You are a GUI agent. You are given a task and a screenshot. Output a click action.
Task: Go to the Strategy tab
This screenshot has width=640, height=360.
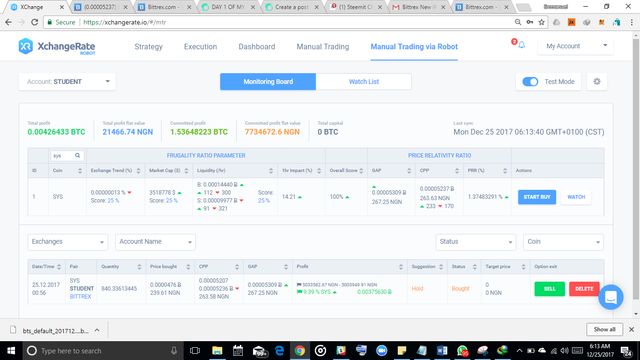pyautogui.click(x=149, y=47)
